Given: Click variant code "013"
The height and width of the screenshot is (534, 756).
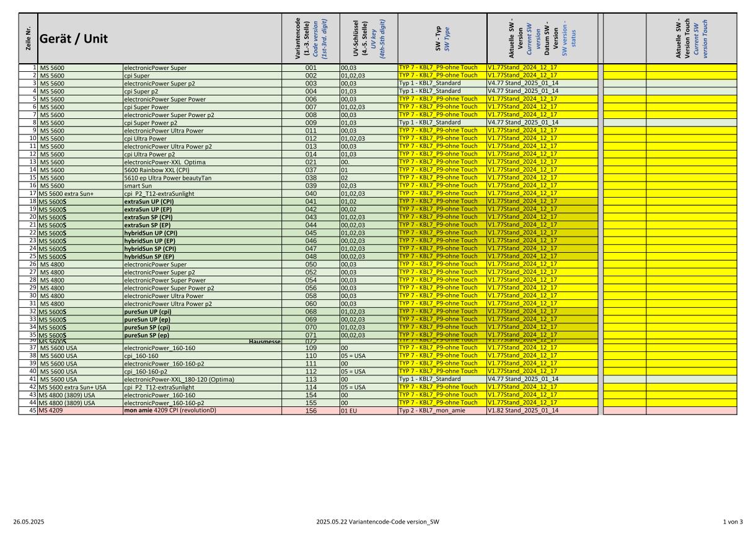Looking at the screenshot, I should tap(311, 146).
